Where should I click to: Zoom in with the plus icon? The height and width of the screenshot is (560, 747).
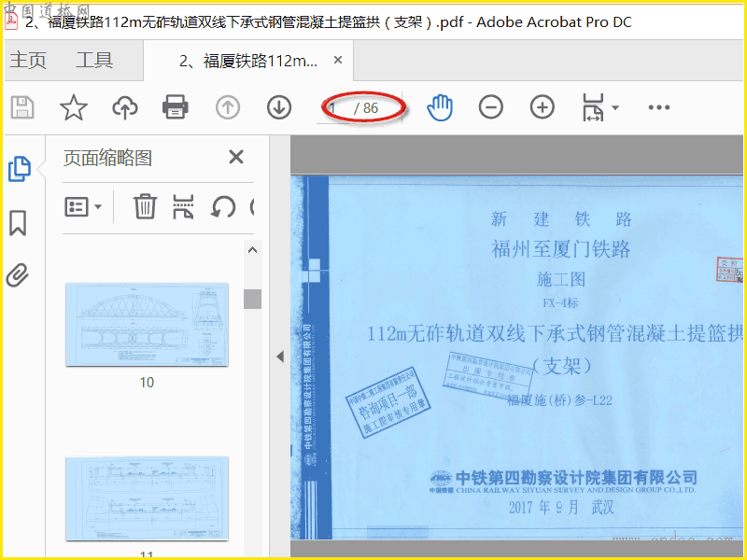[543, 107]
